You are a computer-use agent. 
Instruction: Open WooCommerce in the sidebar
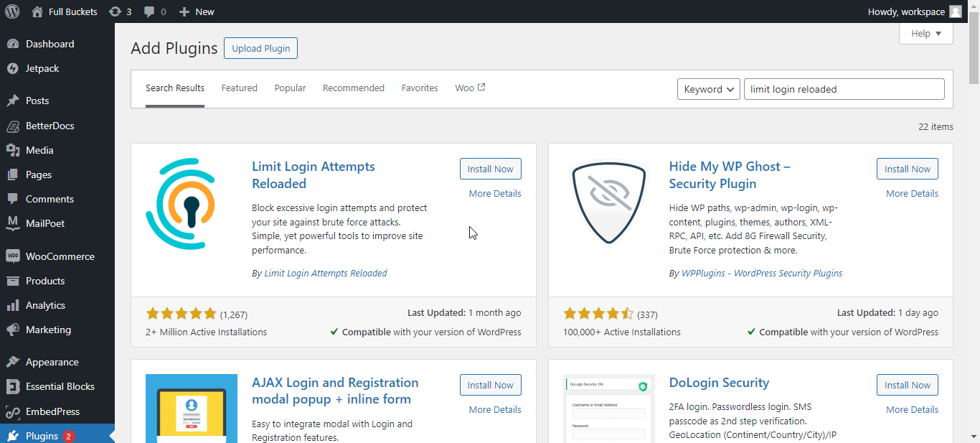(60, 256)
